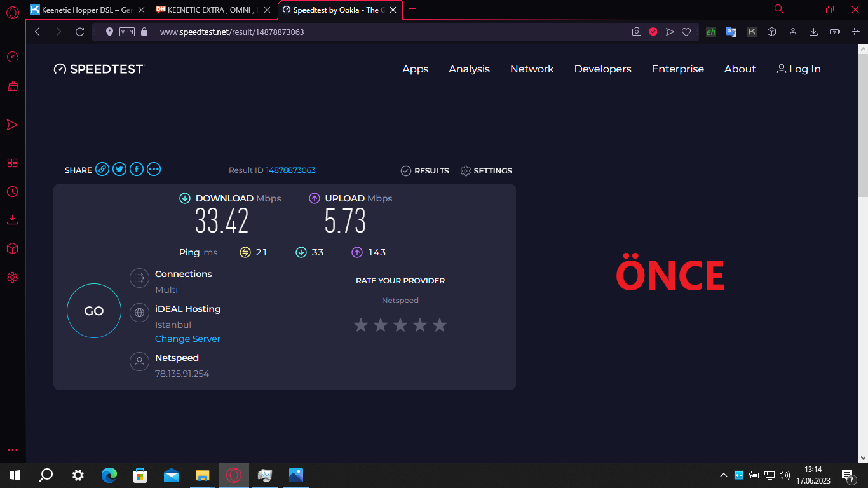Open the Twitch sidebar panel icon
Screen dimensions: 868x488
coord(12,86)
